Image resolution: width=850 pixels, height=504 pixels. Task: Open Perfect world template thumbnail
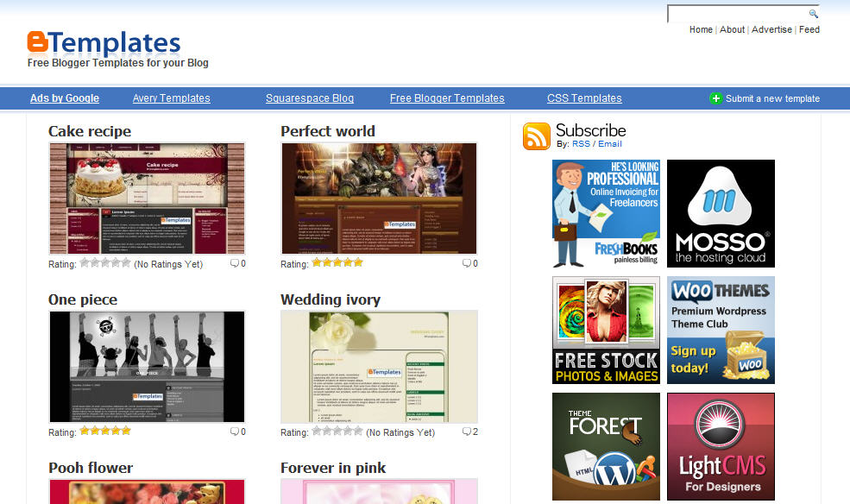[380, 198]
